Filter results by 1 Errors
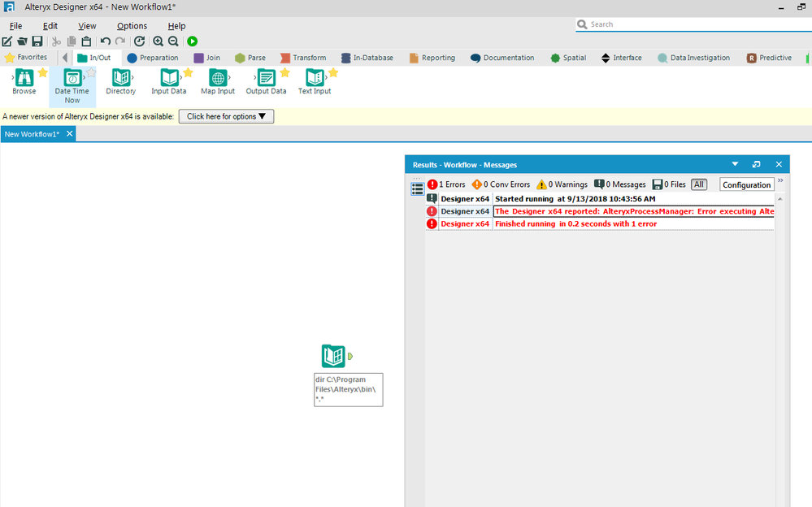This screenshot has height=507, width=812. (x=446, y=184)
